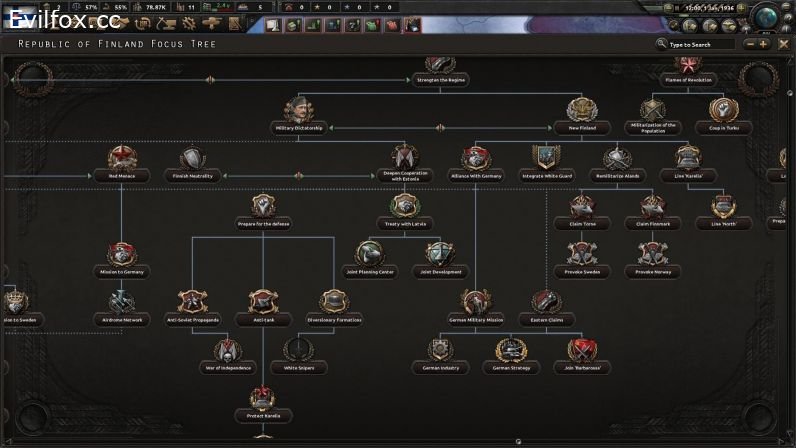Choose the Red Menace focus

(121, 159)
